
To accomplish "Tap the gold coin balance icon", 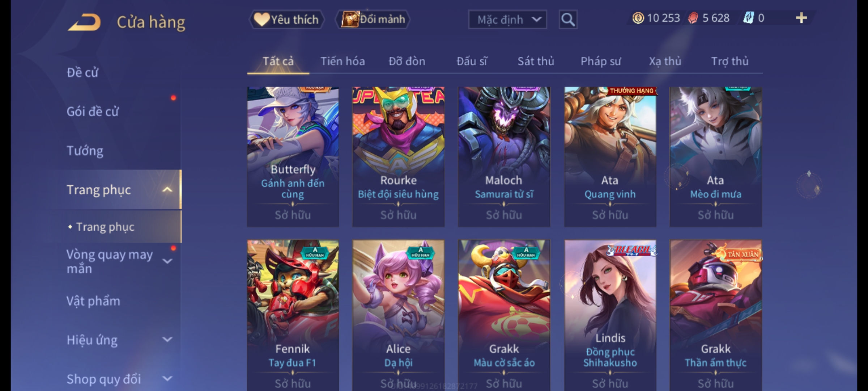I will click(x=638, y=18).
